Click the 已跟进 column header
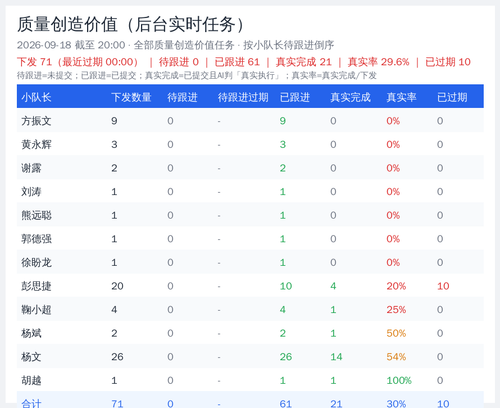The image size is (500, 408). point(295,97)
